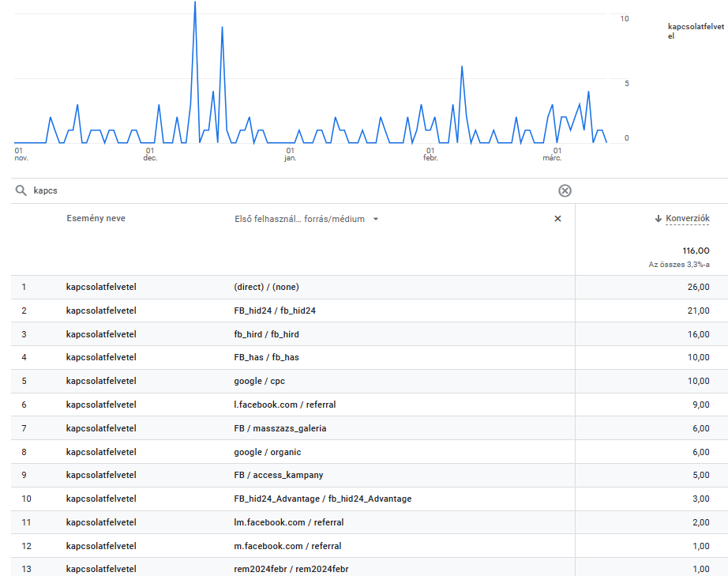The height and width of the screenshot is (576, 728).
Task: Click into the search field containing kapcs
Action: pyautogui.click(x=237, y=190)
